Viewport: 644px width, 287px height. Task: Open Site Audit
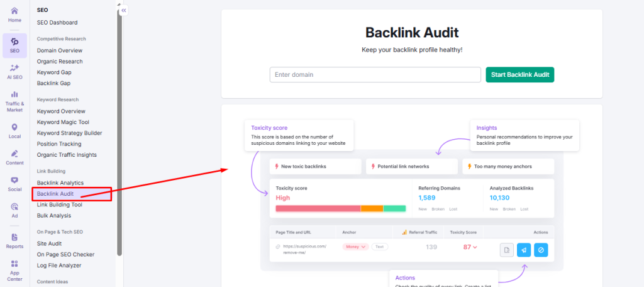click(x=49, y=244)
